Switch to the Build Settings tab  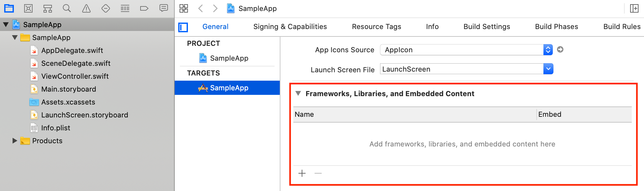487,27
